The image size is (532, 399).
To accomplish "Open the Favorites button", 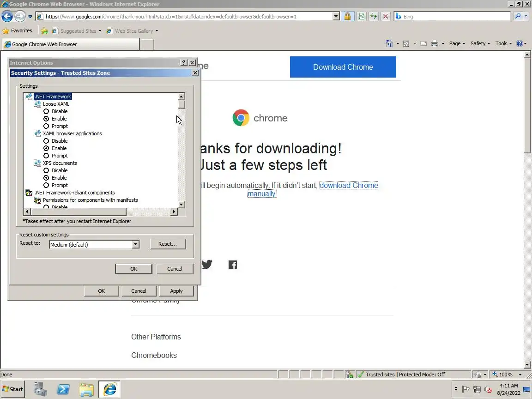I will 17,31.
